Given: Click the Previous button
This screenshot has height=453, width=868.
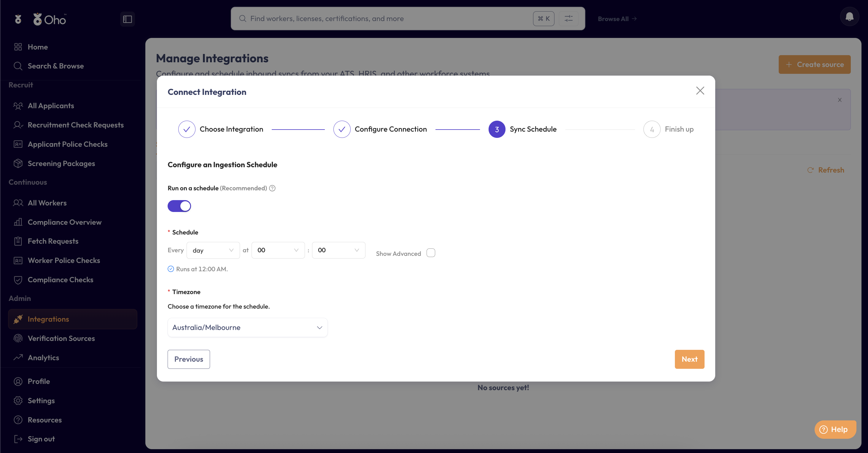Looking at the screenshot, I should coord(189,359).
